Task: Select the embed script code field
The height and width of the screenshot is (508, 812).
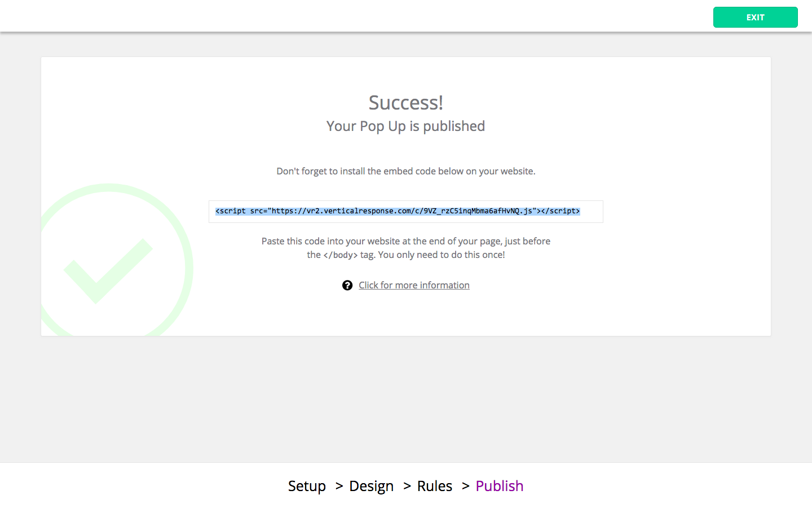Action: point(406,212)
